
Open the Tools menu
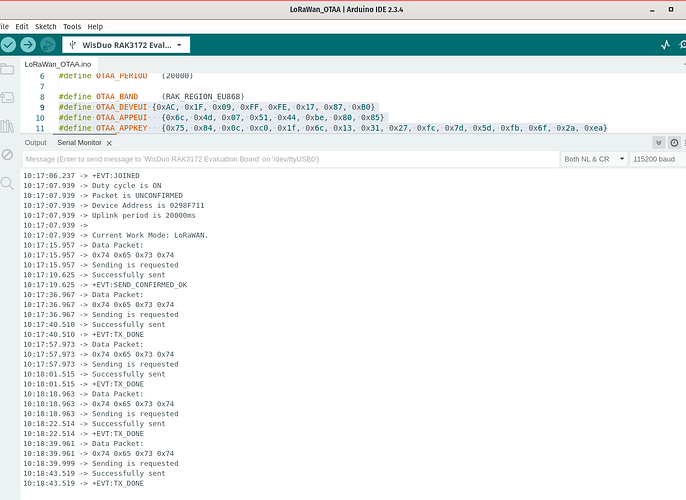click(72, 26)
